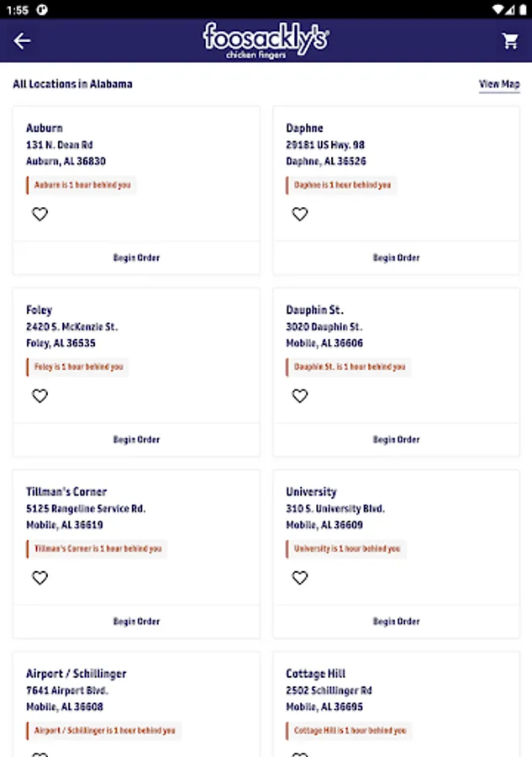Image resolution: width=532 pixels, height=757 pixels.
Task: Tap the heart under Tillman's Corner
Action: pyautogui.click(x=40, y=578)
